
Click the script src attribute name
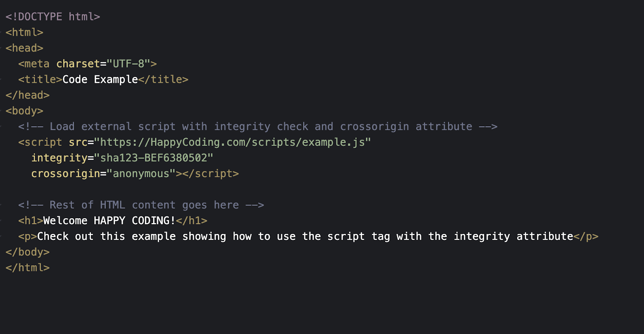click(x=78, y=142)
